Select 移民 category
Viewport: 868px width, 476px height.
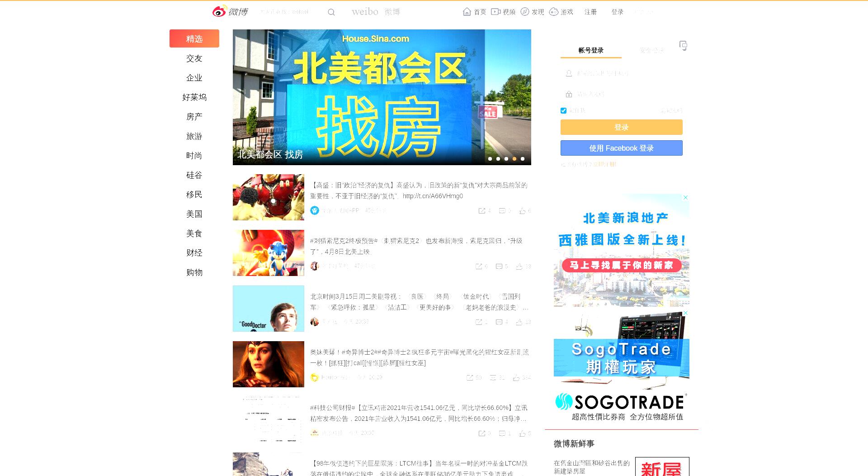[x=194, y=195]
